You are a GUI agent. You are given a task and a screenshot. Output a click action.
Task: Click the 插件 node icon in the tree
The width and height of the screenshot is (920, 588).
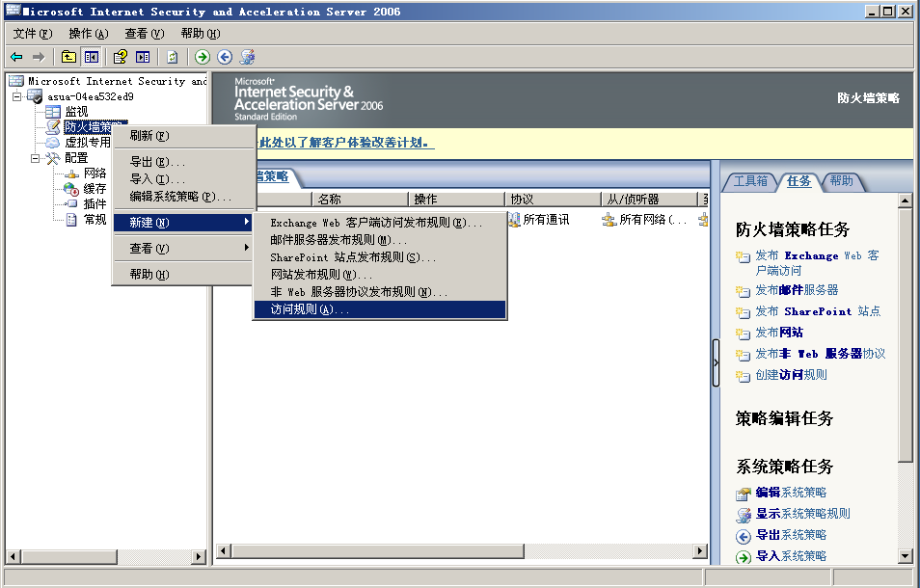[x=71, y=204]
